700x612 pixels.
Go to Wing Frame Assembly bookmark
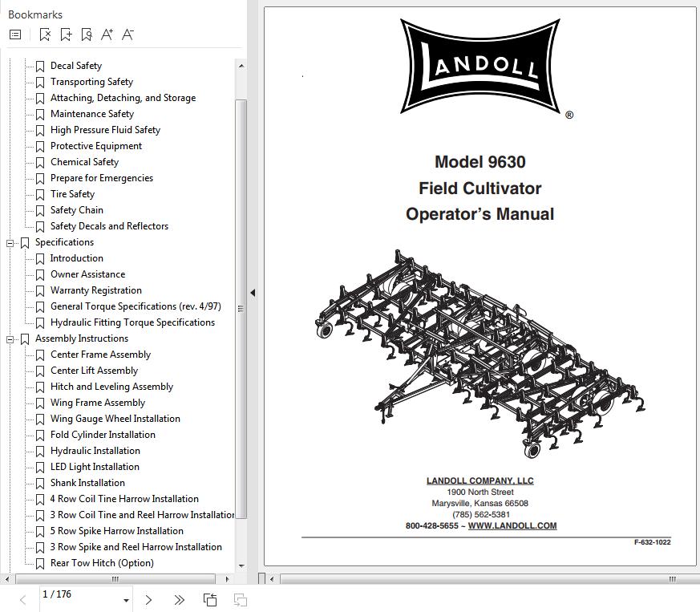point(98,403)
